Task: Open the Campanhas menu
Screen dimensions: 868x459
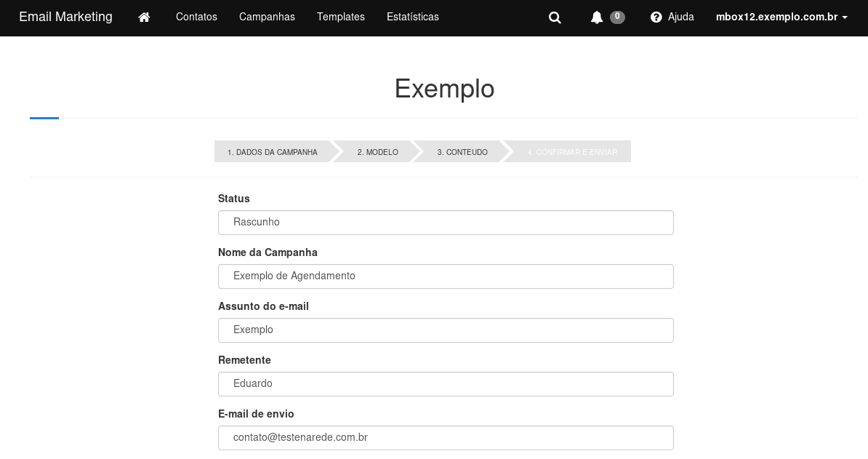Action: point(267,17)
